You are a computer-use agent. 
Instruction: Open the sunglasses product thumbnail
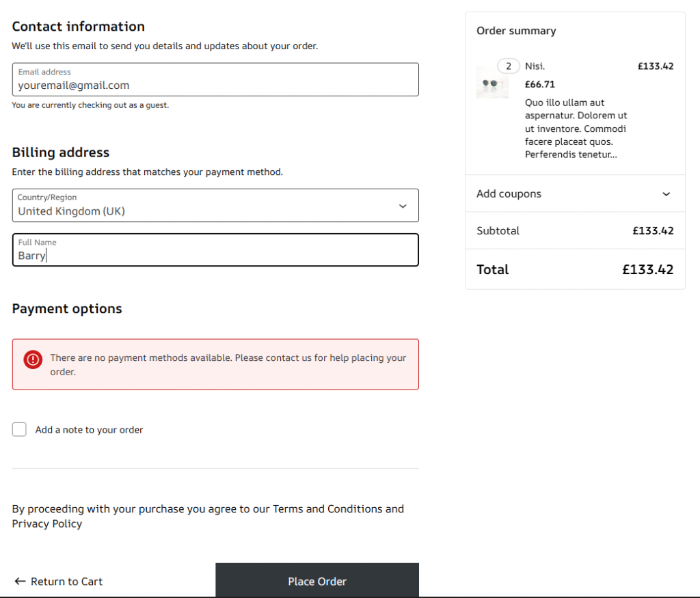tap(492, 83)
